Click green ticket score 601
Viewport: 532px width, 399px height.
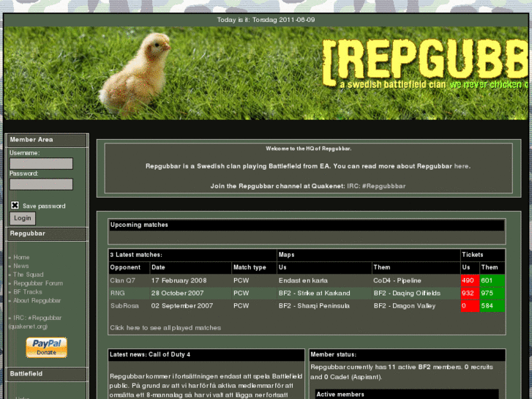tap(492, 280)
